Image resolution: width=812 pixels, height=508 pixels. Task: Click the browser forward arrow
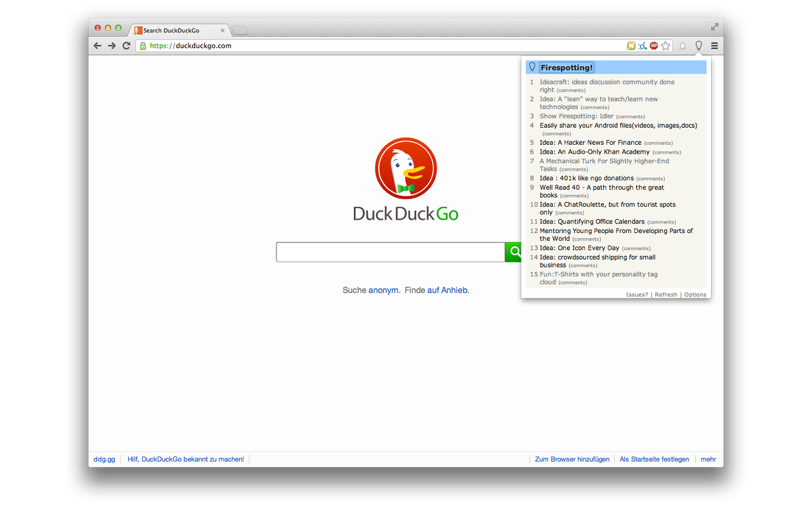(x=112, y=46)
